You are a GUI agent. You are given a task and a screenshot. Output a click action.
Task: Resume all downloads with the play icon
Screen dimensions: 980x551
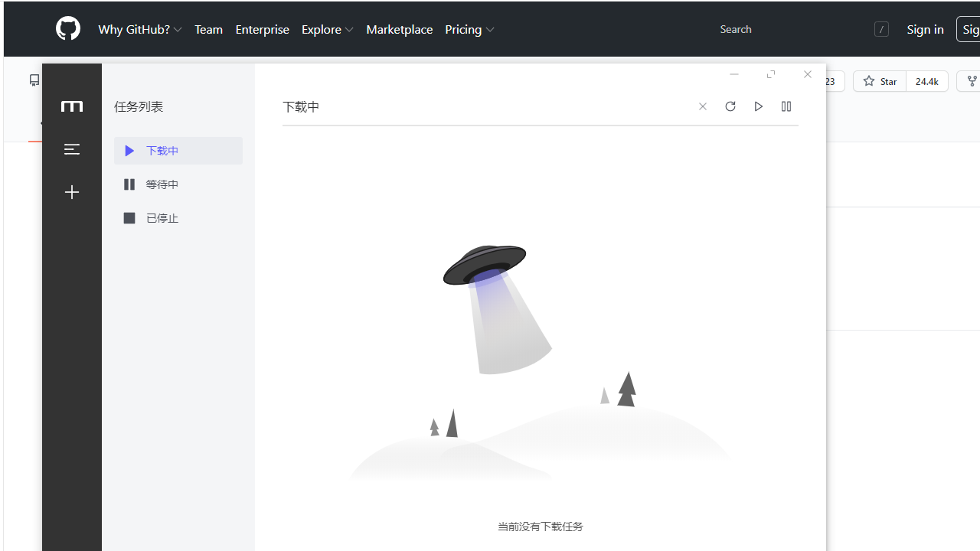(x=758, y=106)
